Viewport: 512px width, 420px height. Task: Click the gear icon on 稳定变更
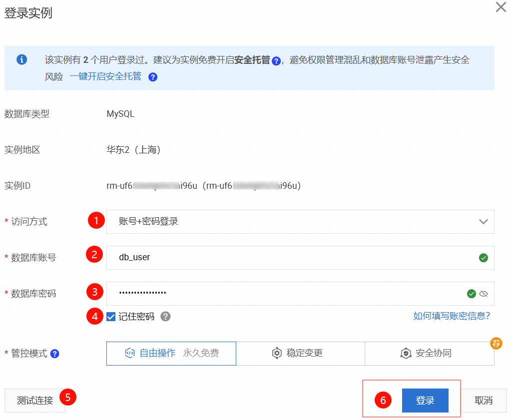coord(277,353)
